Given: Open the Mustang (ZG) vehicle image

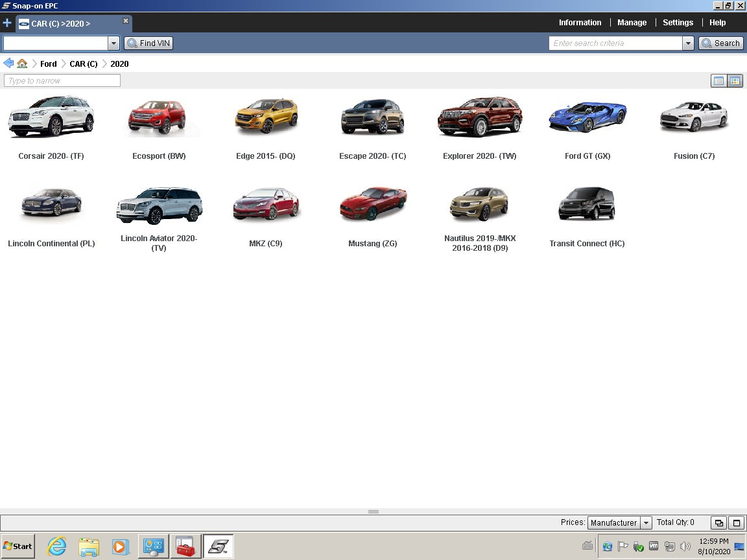Looking at the screenshot, I should click(x=373, y=204).
